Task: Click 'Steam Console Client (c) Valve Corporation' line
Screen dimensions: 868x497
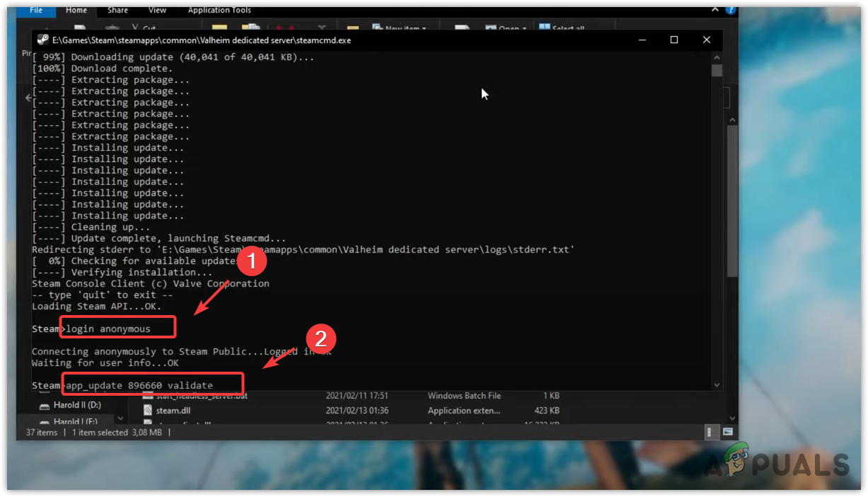Action: point(151,284)
